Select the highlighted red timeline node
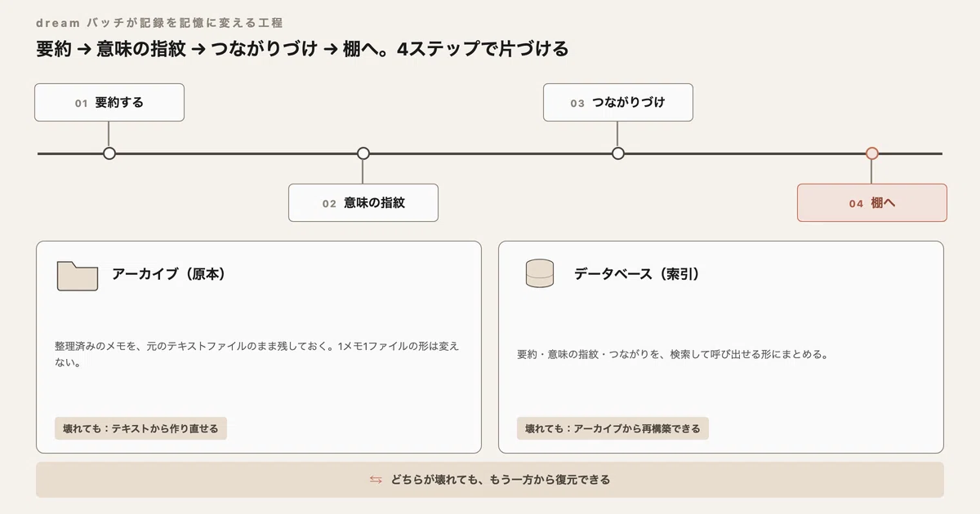Viewport: 980px width, 514px height. click(872, 153)
